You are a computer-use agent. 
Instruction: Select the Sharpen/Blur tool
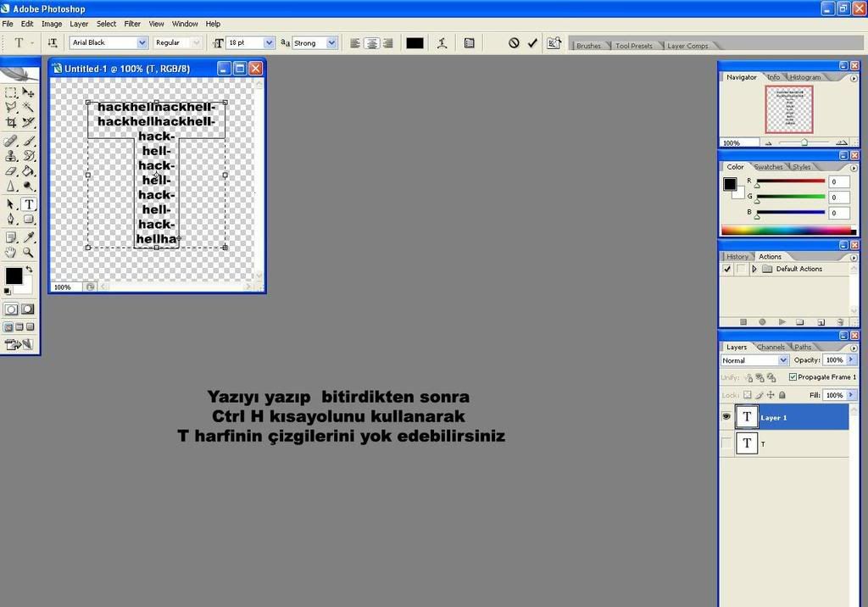pos(11,187)
